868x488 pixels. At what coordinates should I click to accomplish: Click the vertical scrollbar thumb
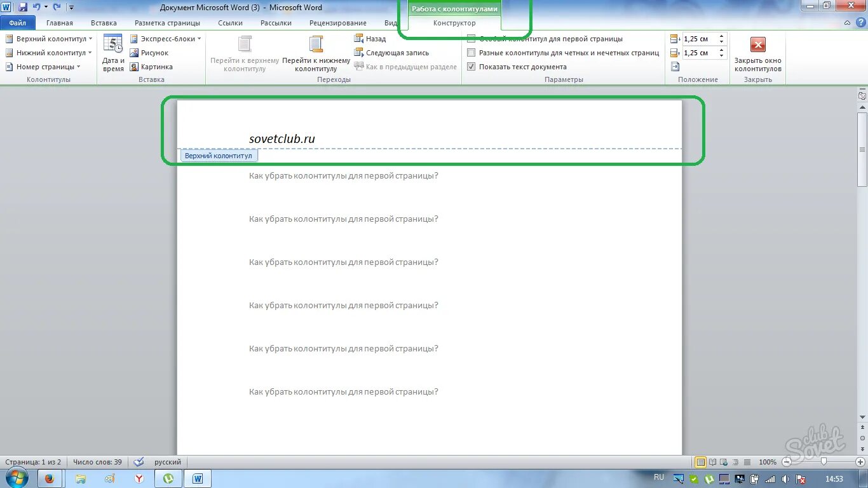tap(862, 149)
